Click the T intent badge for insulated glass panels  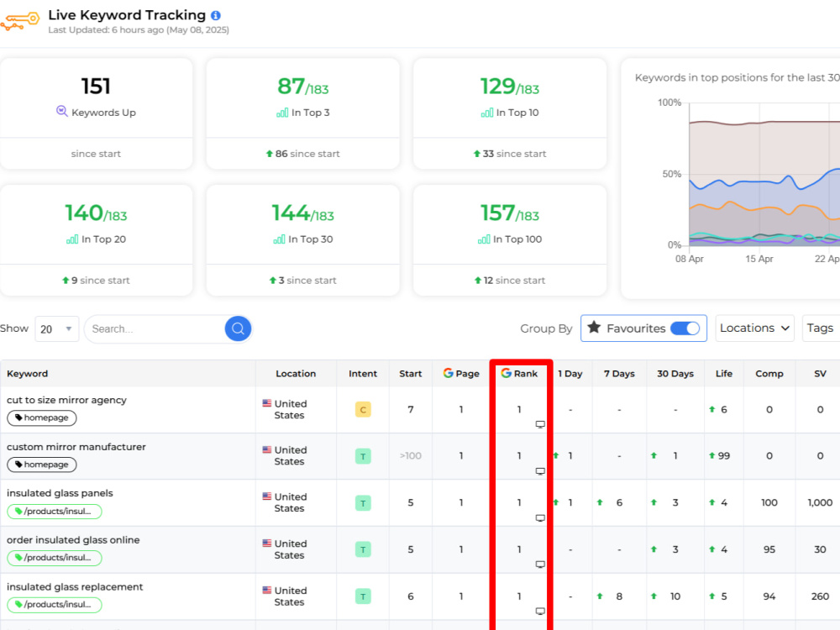click(x=363, y=503)
